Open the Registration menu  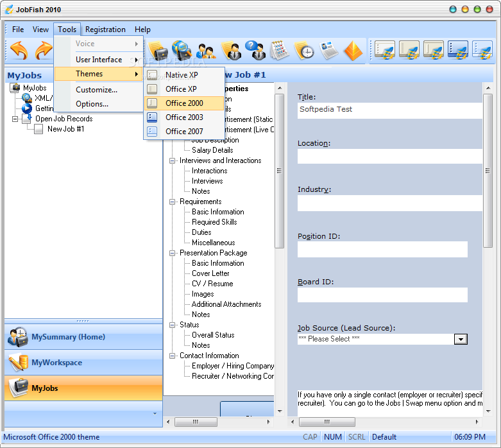105,30
